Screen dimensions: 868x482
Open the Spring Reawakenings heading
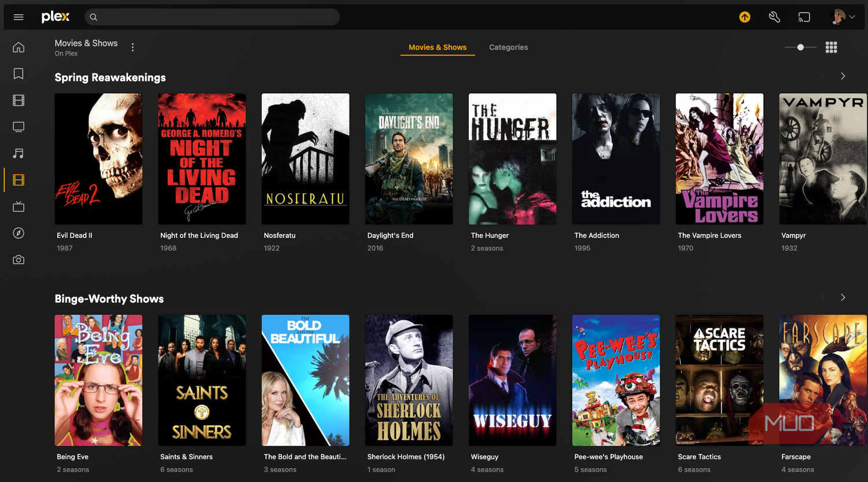[110, 78]
